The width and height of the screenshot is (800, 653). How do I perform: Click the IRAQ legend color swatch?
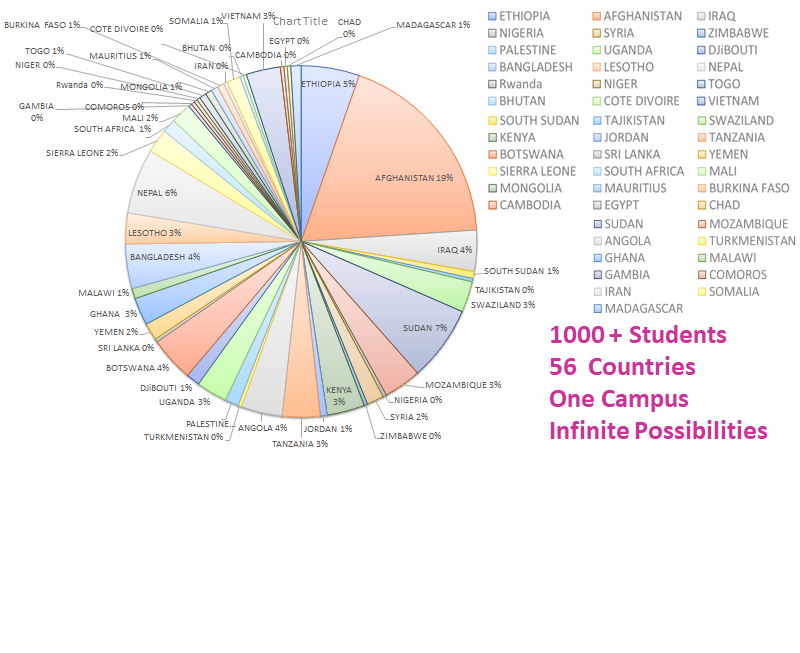click(701, 16)
